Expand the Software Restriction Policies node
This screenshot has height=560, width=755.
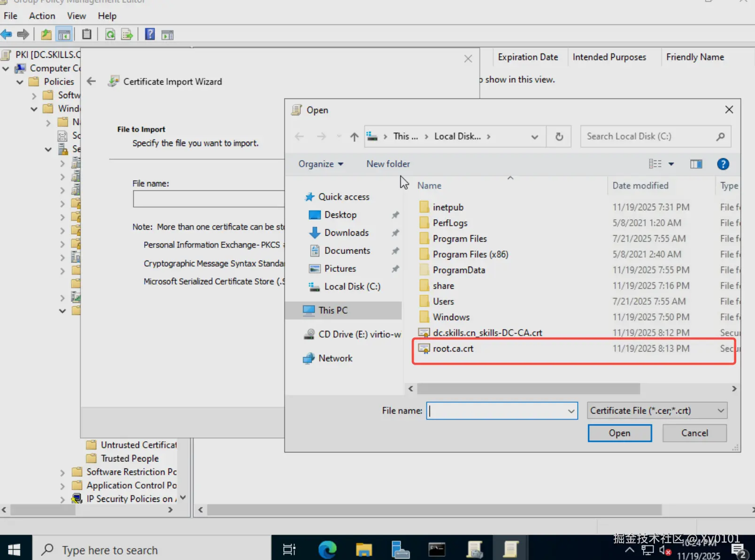[62, 473]
